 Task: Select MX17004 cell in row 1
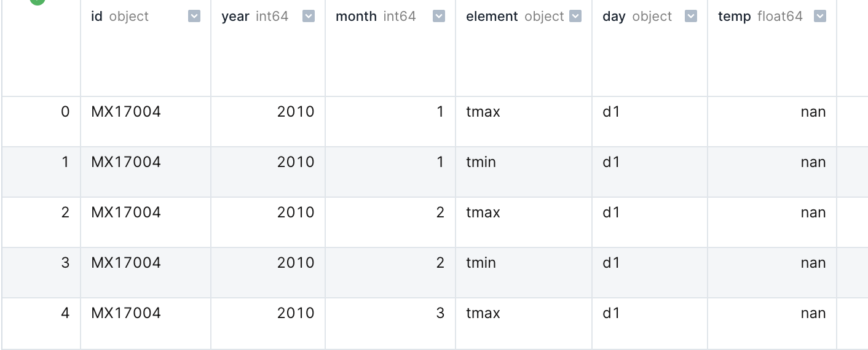126,162
